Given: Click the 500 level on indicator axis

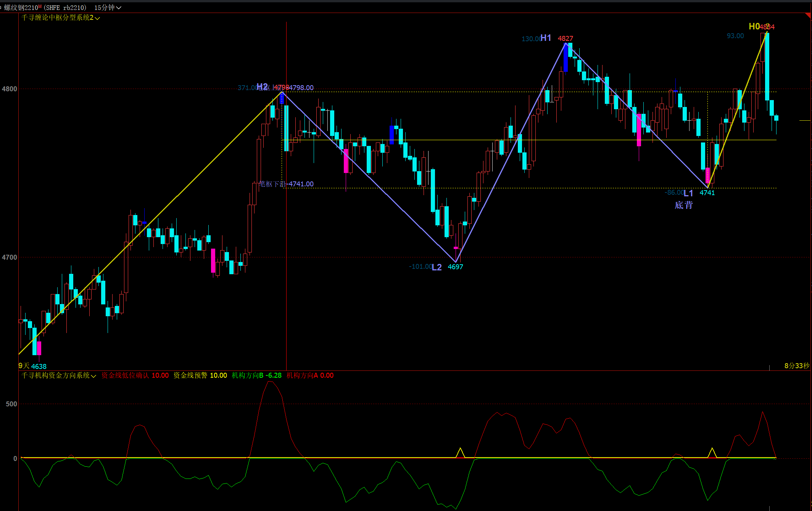Looking at the screenshot, I should coord(11,404).
